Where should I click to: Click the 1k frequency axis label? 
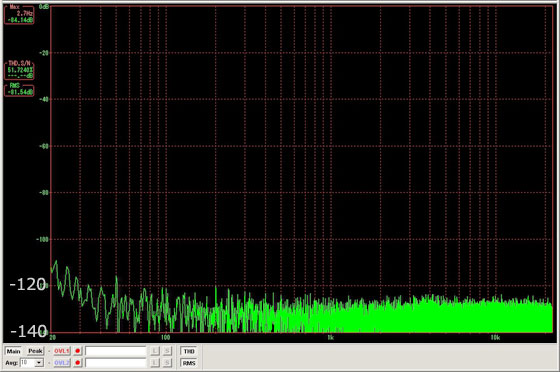330,338
